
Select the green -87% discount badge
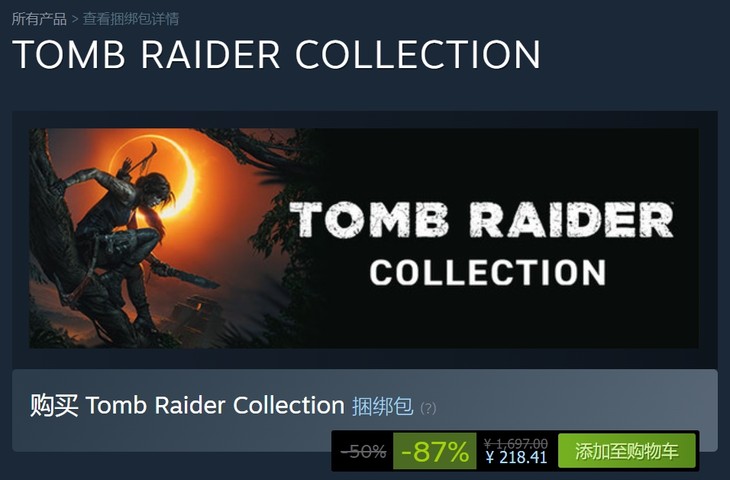coord(435,451)
